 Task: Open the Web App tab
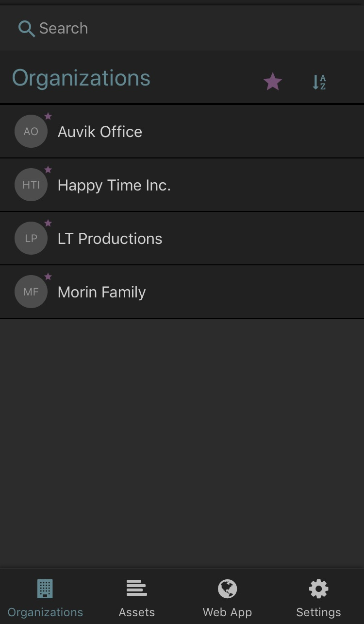tap(227, 598)
